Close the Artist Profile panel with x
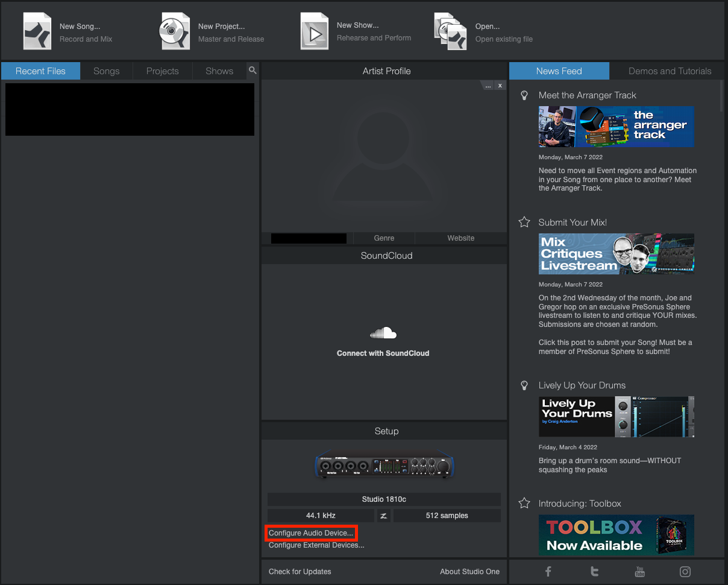This screenshot has width=728, height=585. pos(500,86)
